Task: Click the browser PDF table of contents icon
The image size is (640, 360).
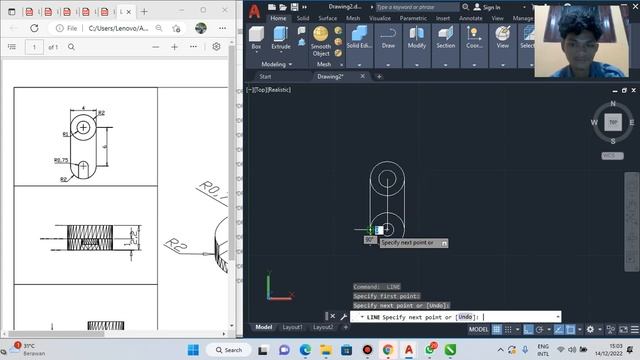Action: [x=12, y=47]
